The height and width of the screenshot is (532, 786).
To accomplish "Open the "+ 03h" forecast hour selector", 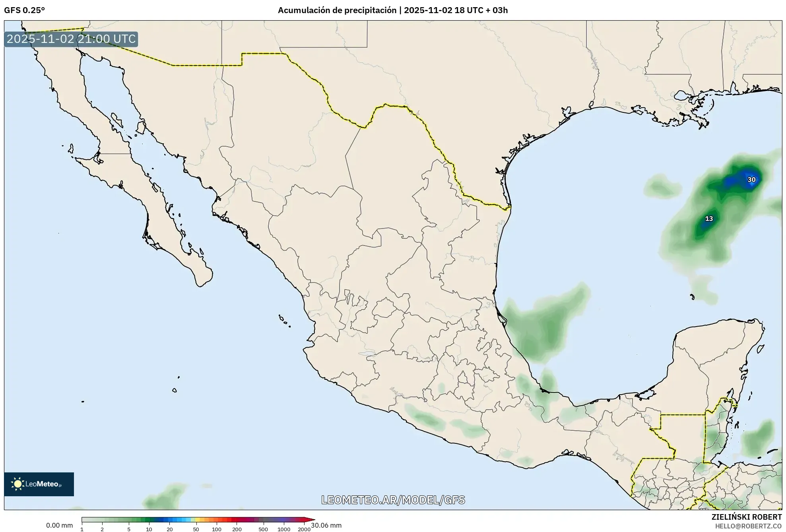I will coord(499,10).
